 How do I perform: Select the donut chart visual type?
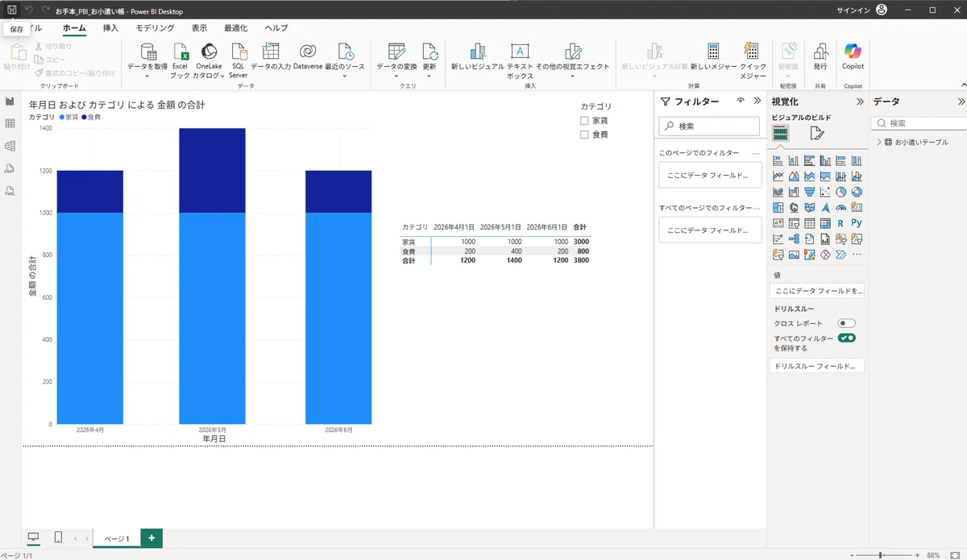tap(857, 192)
